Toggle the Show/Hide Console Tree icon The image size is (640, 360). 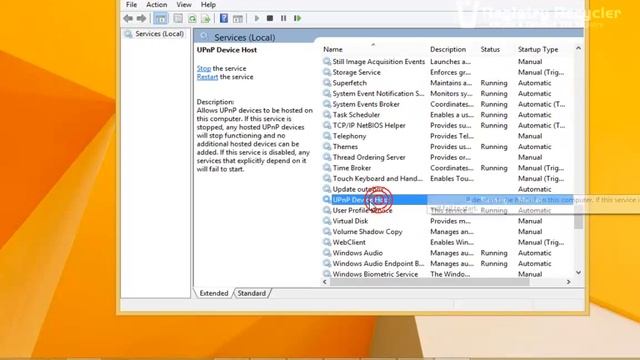(161, 18)
